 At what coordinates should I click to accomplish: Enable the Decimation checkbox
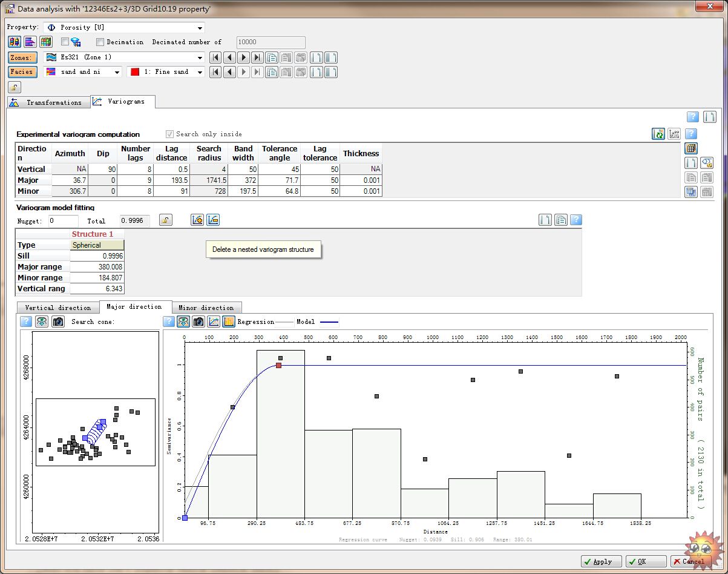100,42
